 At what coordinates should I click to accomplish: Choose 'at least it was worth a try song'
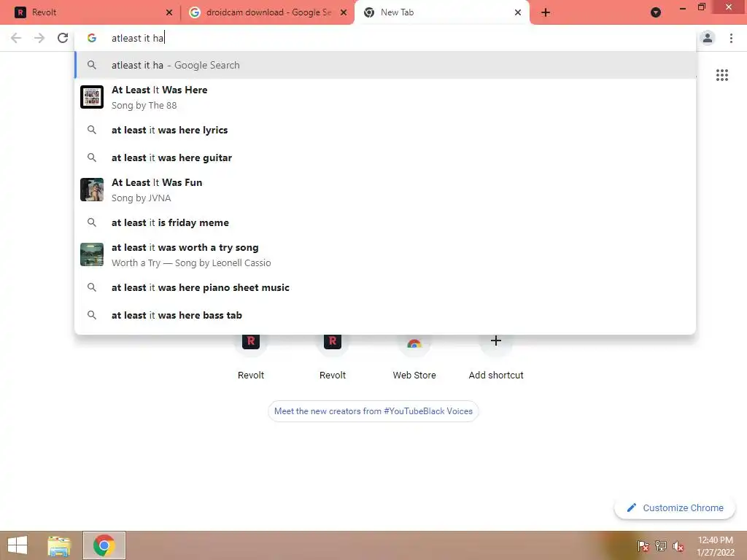pyautogui.click(x=385, y=254)
